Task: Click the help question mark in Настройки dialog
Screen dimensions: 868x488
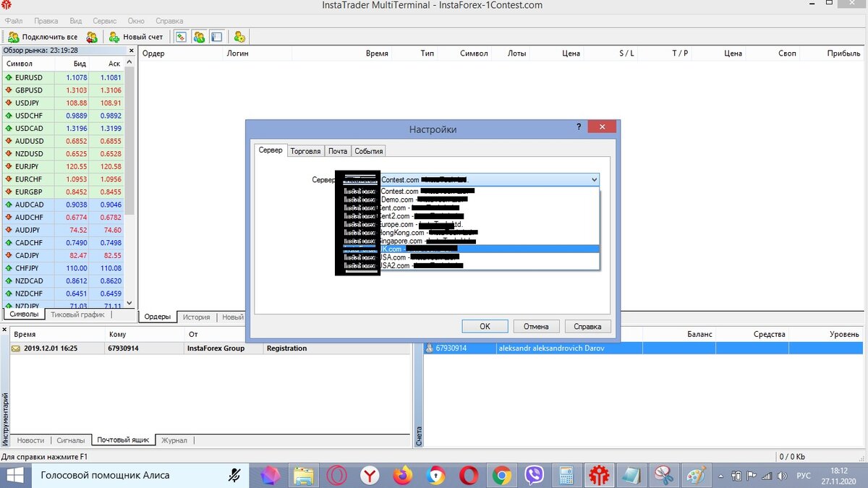Action: 579,127
